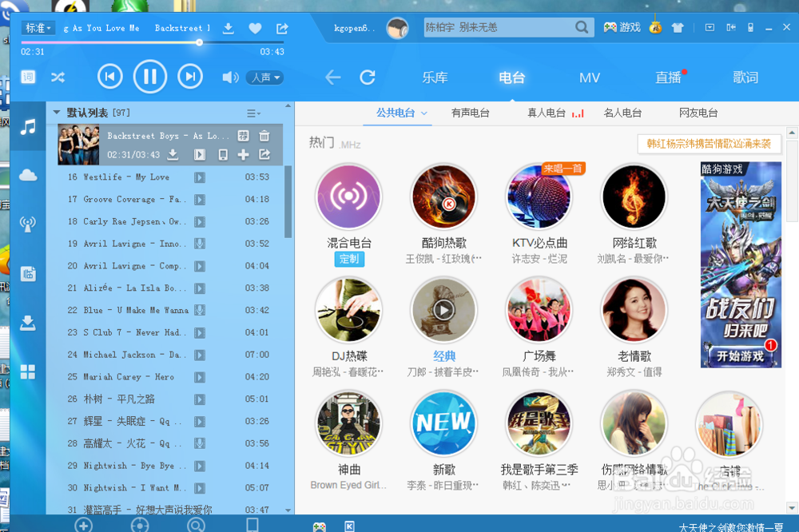This screenshot has width=799, height=532.
Task: Refresh the page with reload icon
Action: click(x=368, y=77)
